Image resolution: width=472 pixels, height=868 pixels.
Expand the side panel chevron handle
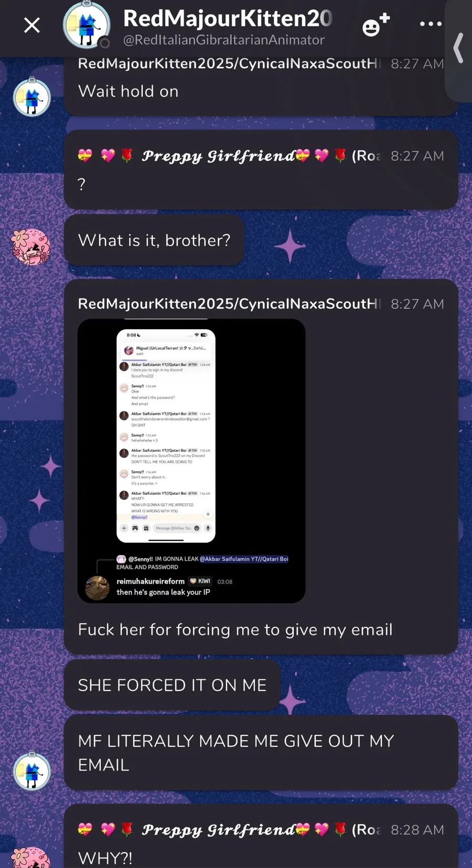(x=458, y=48)
